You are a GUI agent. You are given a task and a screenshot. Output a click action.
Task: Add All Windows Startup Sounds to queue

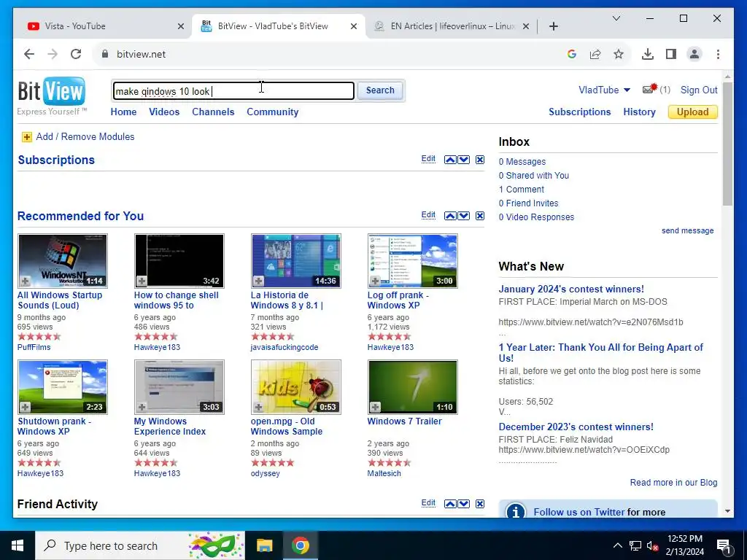tap(26, 281)
